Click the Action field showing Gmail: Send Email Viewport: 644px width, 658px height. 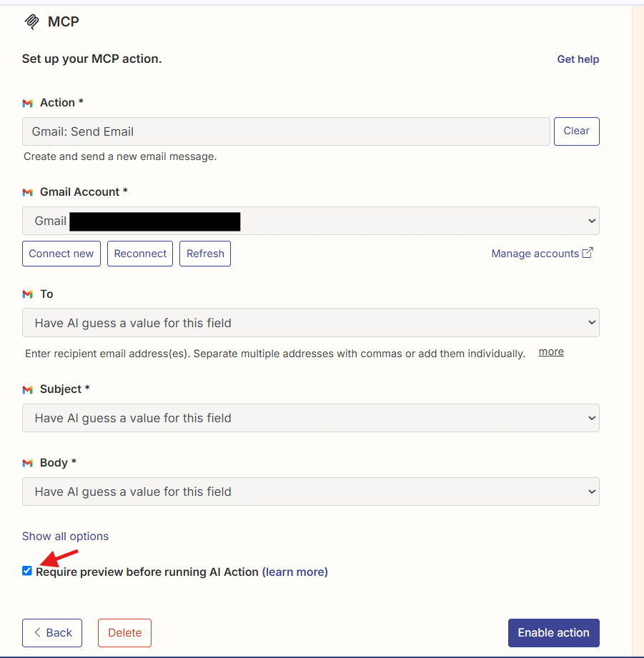point(286,131)
